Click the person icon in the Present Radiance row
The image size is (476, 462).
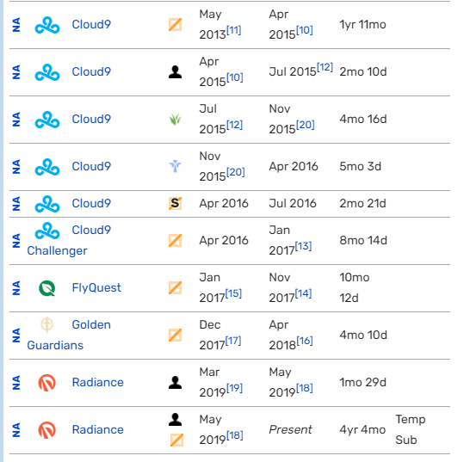click(175, 420)
